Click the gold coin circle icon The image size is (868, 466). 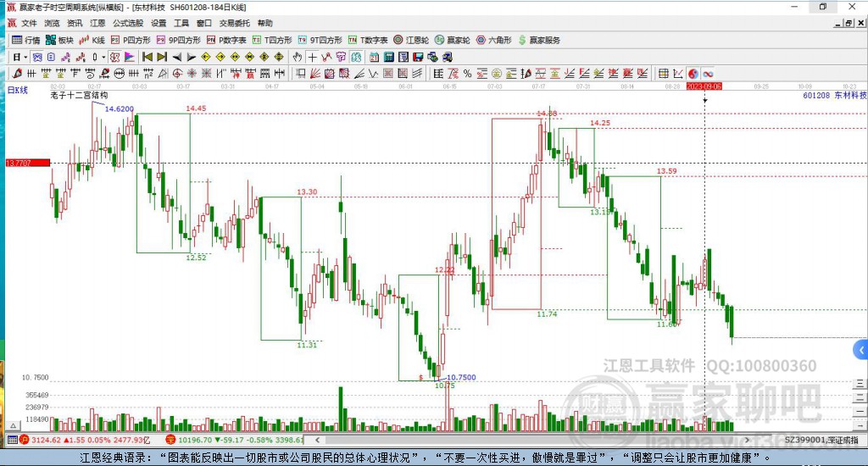click(x=497, y=74)
